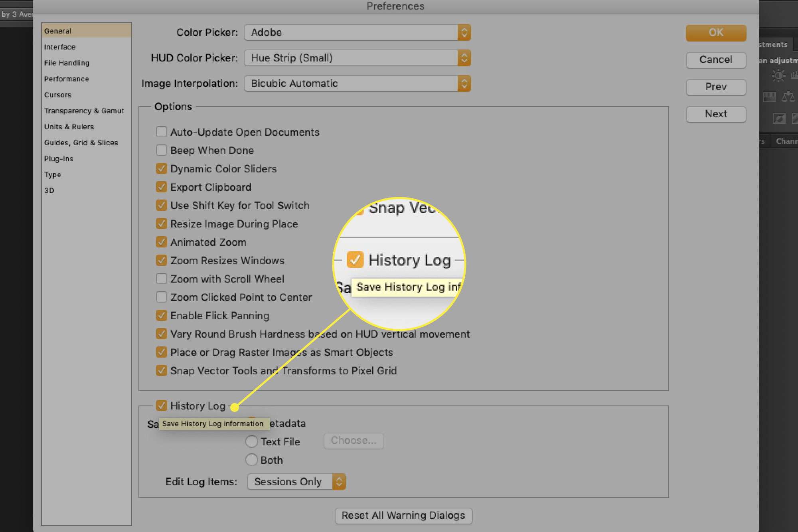Click the Invert adjustment icon in Adjustments panel
Screen dimensions: 798x532
pos(779,119)
